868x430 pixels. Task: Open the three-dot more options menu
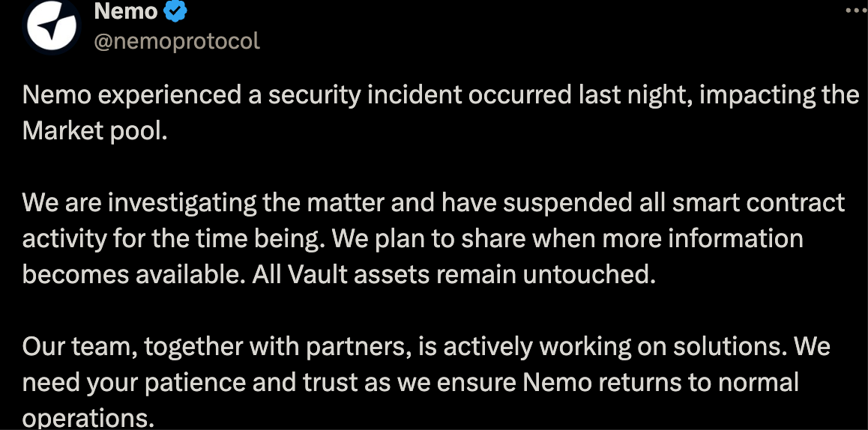[x=855, y=10]
